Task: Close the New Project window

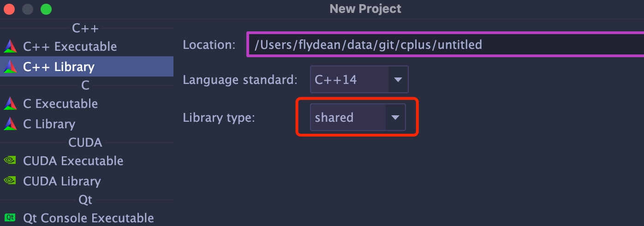Action: (9, 9)
